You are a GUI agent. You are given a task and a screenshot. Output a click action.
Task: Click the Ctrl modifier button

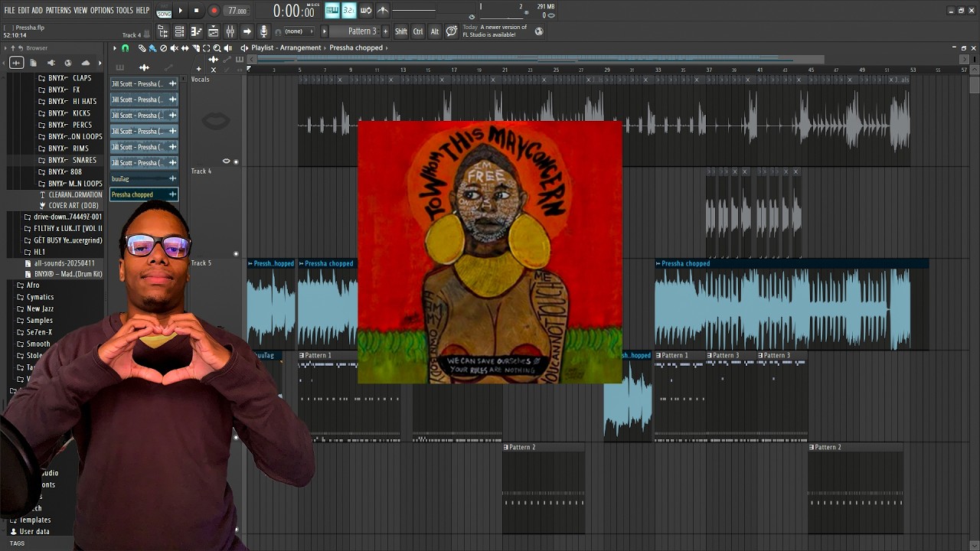[x=418, y=31]
